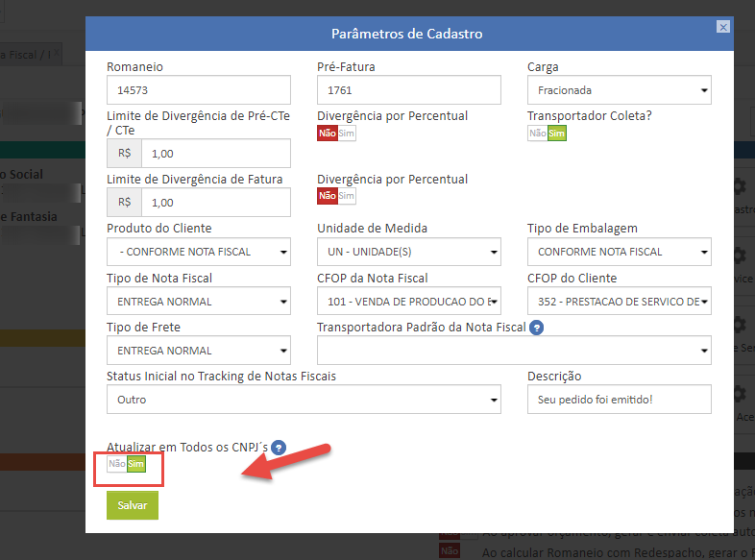
Task: Toggle Atualizar em Todos os CNPJ's switch
Action: coord(127,464)
